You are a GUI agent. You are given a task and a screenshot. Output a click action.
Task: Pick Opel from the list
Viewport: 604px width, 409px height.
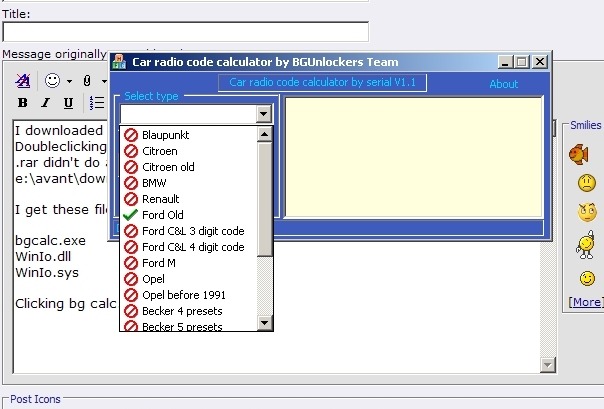[x=189, y=279]
